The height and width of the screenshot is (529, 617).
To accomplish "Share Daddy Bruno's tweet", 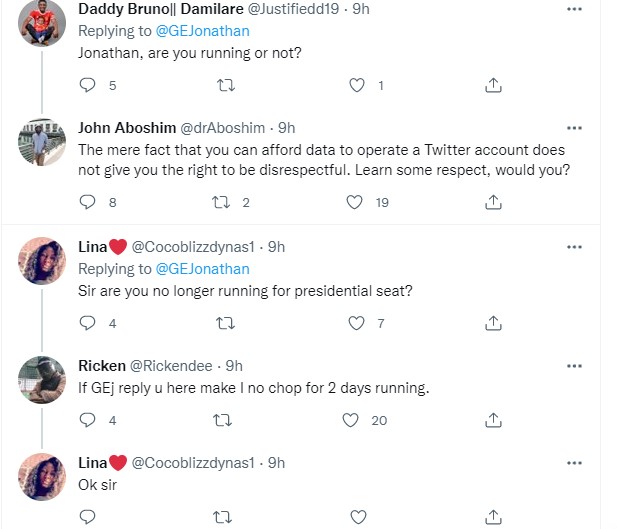I will point(492,86).
